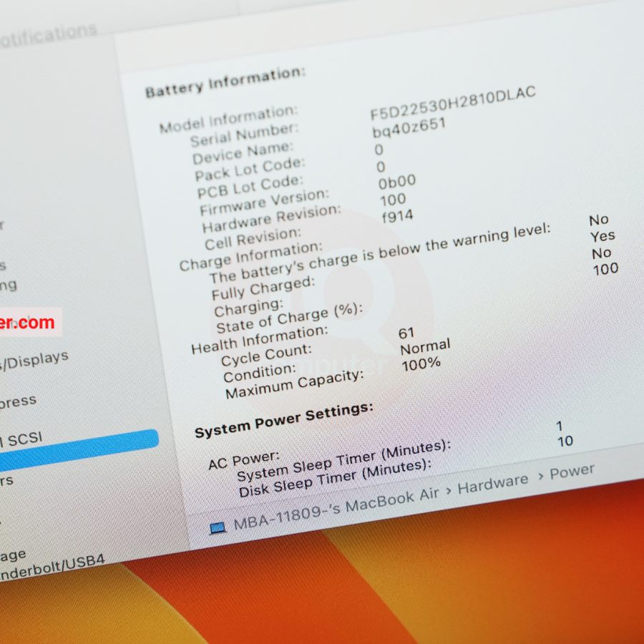Viewport: 644px width, 644px height.
Task: Click the "Battery Information:" heading
Action: pyautogui.click(x=225, y=82)
